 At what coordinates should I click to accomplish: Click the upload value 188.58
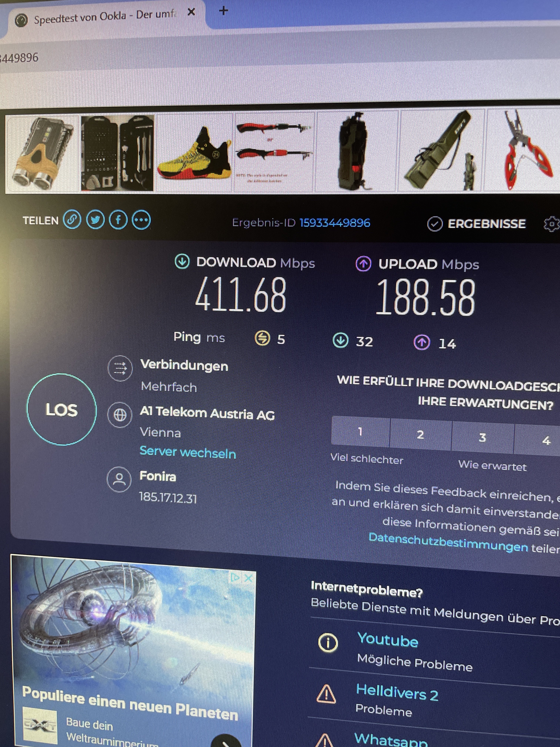[x=425, y=298]
